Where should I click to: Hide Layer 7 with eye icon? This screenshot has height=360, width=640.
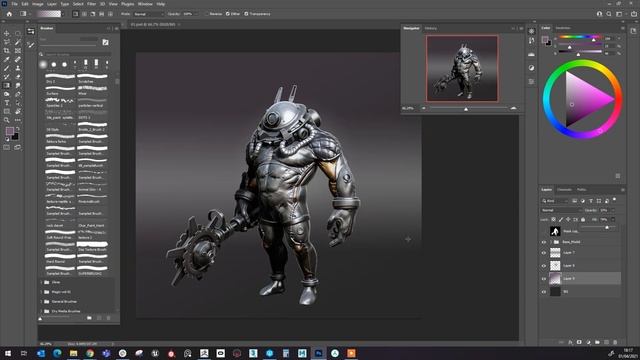tap(544, 253)
